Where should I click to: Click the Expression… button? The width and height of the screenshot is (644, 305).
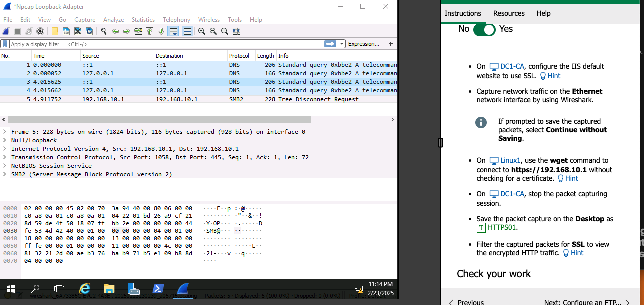tap(363, 44)
